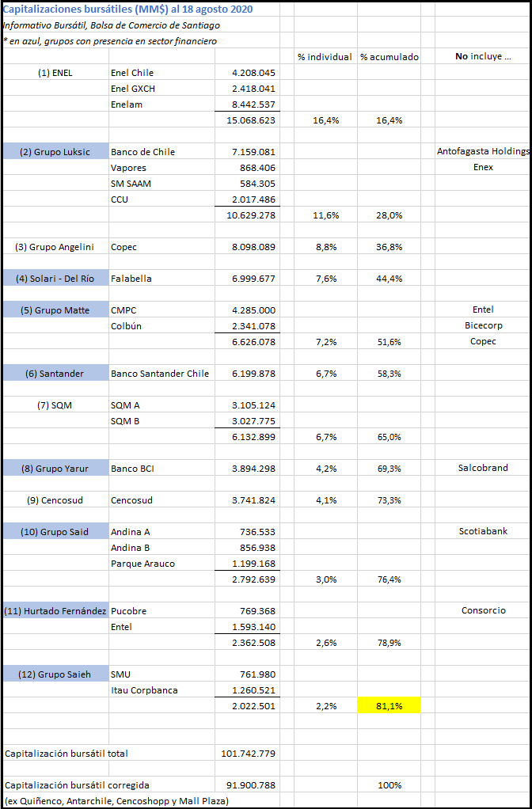
Task: Click the Banco Santander Chile cell
Action: (161, 374)
